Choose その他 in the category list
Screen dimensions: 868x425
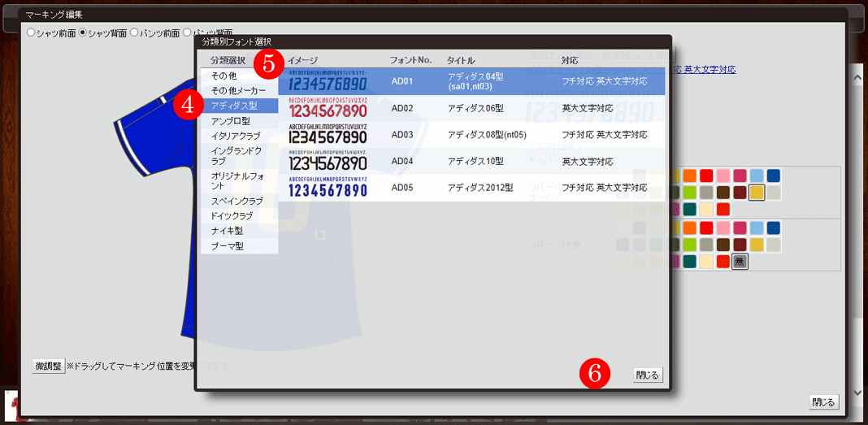[239, 75]
